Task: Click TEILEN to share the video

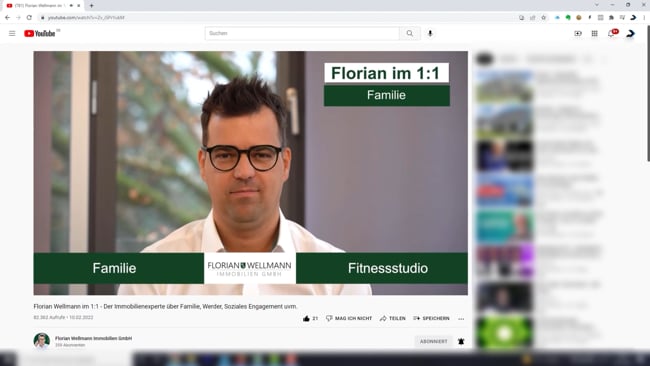Action: click(x=393, y=318)
